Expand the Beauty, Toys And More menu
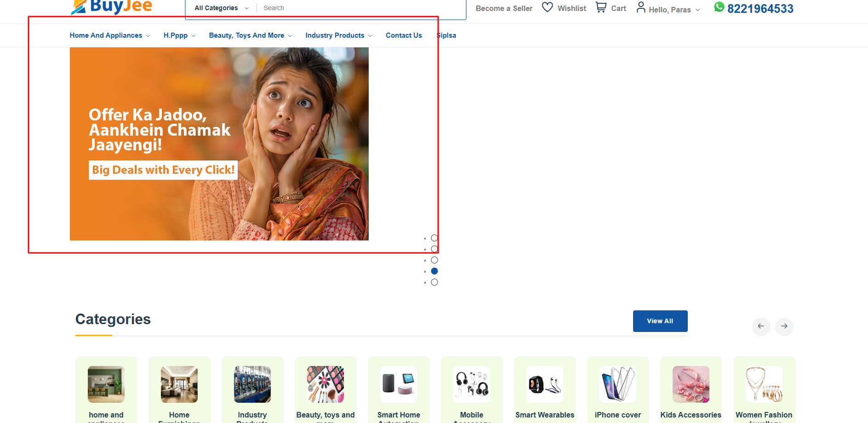This screenshot has width=868, height=423. (x=251, y=35)
